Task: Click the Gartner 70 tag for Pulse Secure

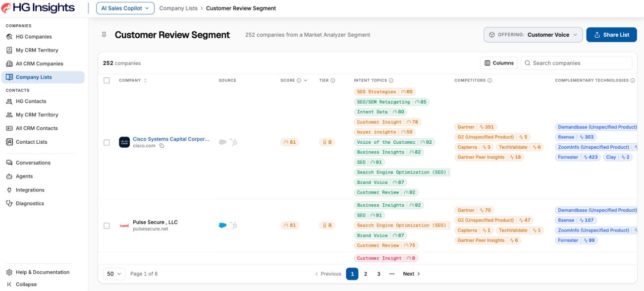Action: 474,210
